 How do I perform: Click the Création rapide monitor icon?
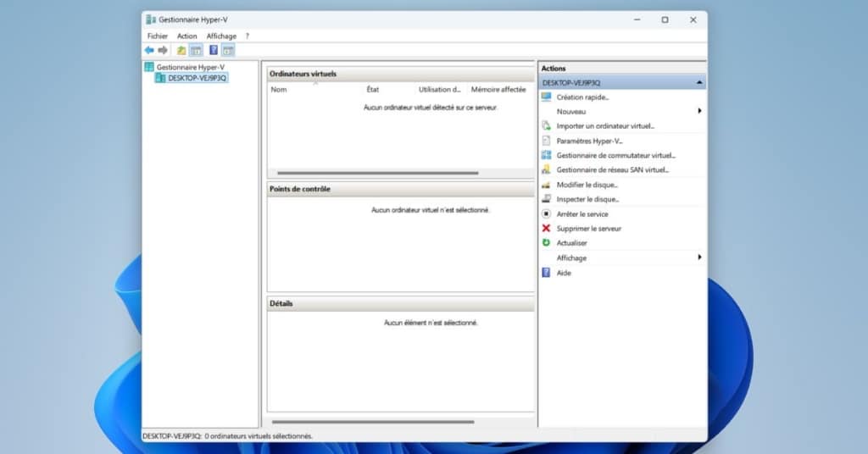click(547, 97)
